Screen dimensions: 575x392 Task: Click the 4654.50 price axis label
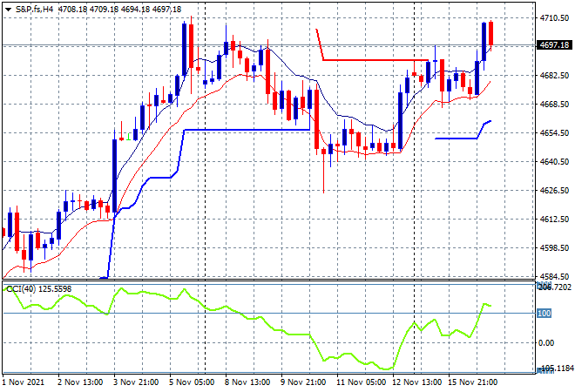click(554, 132)
